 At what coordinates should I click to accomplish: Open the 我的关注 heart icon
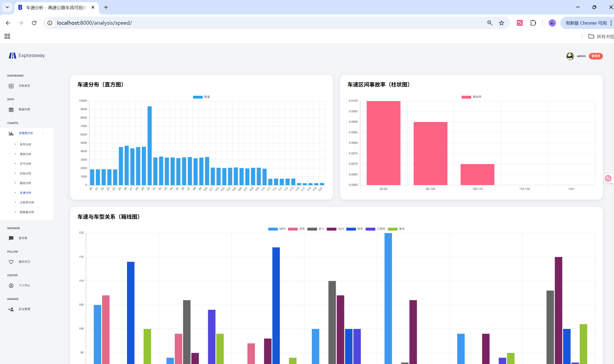click(x=11, y=262)
